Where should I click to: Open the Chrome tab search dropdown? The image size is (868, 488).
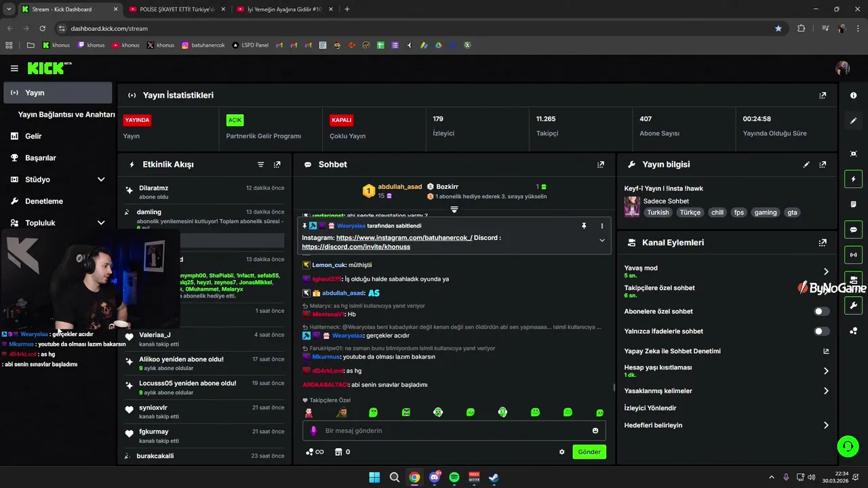pos(9,9)
